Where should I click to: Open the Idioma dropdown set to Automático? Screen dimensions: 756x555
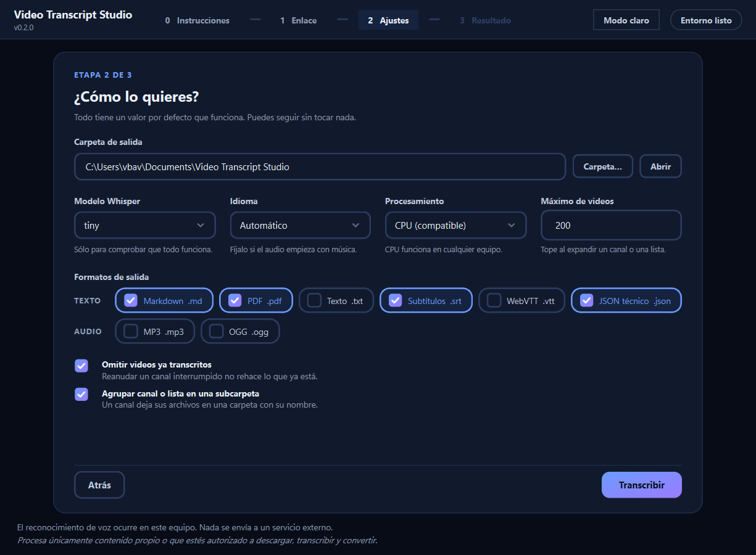pos(301,225)
